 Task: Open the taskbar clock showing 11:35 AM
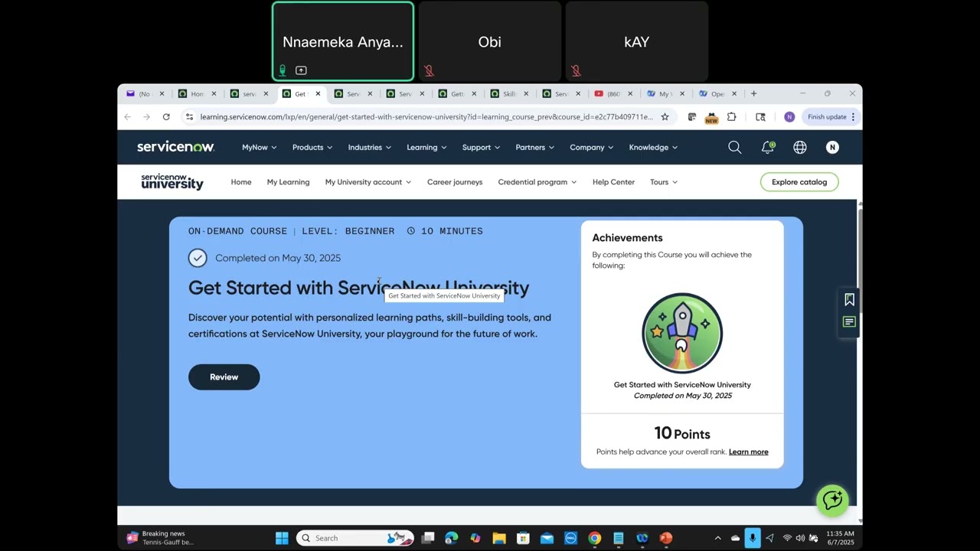[840, 538]
